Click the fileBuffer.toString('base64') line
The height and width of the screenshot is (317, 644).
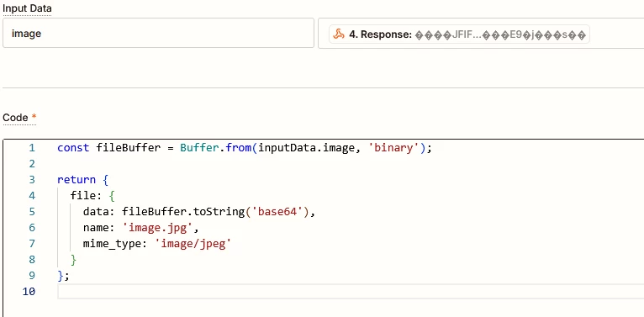198,212
